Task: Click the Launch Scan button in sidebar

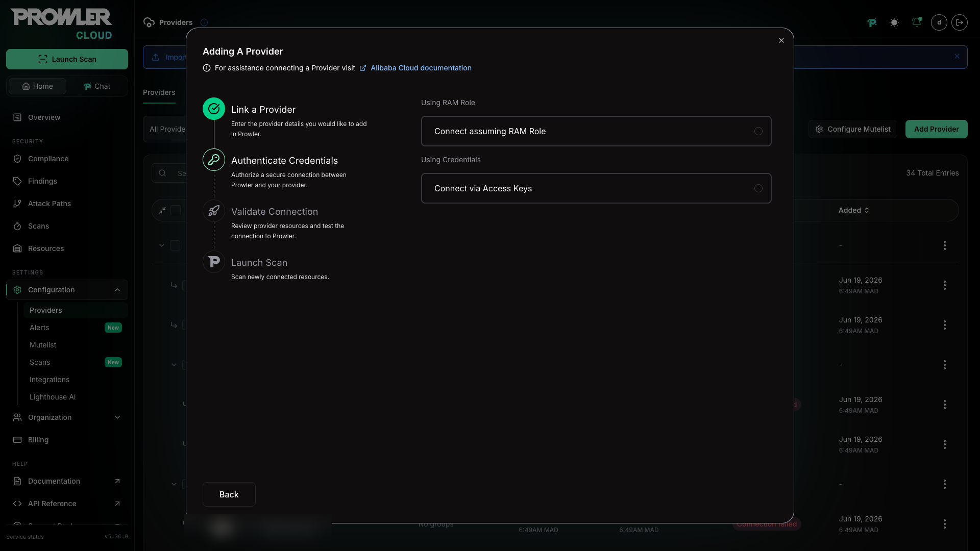Action: click(67, 59)
